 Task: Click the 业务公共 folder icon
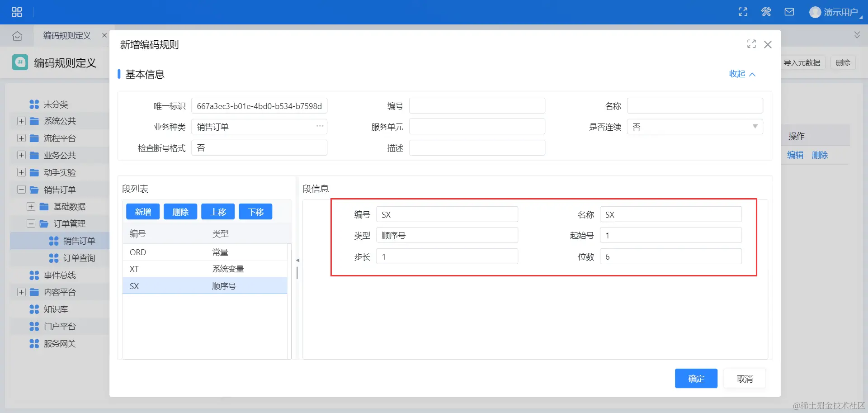click(34, 156)
